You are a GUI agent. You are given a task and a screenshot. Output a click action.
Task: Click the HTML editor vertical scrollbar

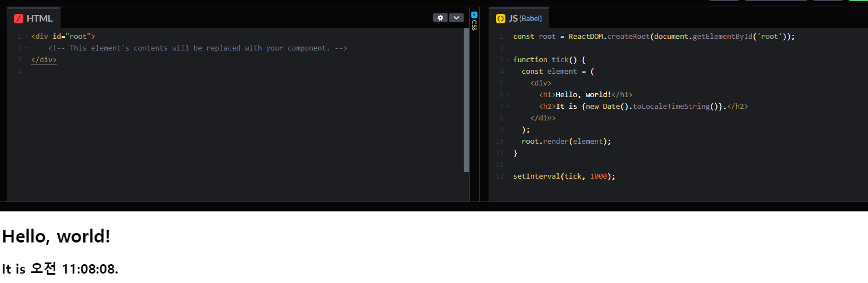pyautogui.click(x=466, y=100)
